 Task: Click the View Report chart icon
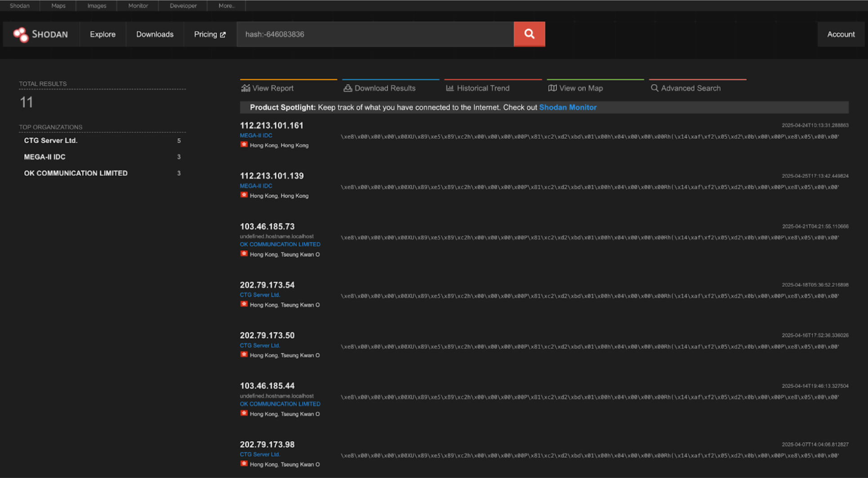click(x=245, y=88)
